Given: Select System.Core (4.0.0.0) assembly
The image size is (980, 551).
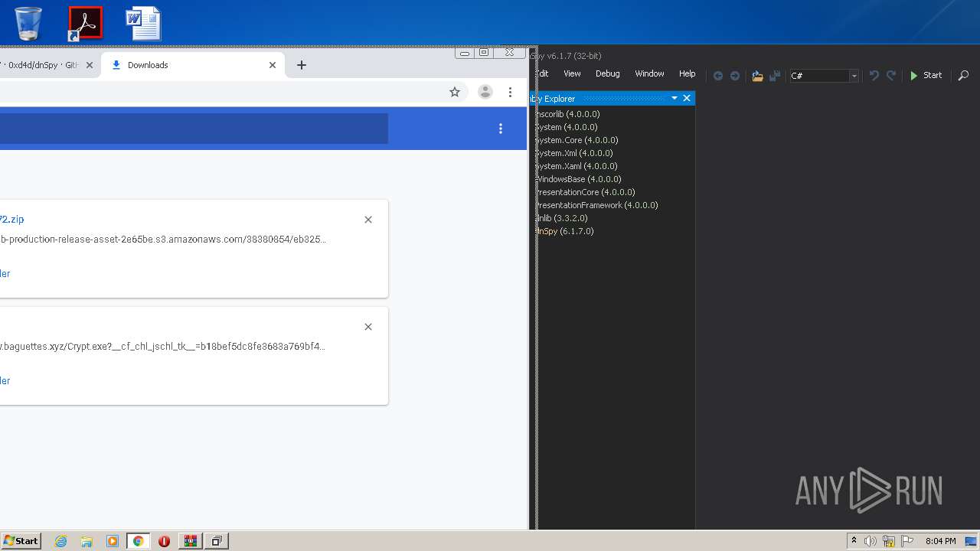Looking at the screenshot, I should pyautogui.click(x=577, y=140).
